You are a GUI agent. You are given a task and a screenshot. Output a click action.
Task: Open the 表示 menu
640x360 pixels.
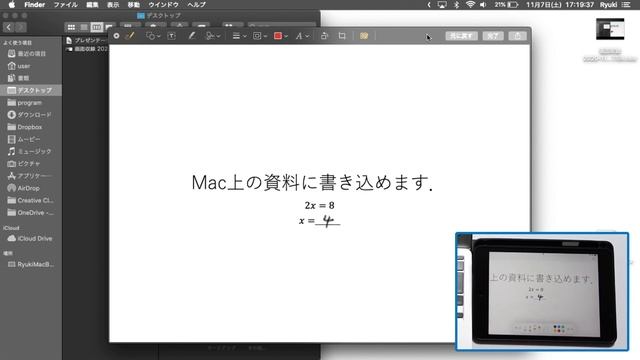(113, 4)
